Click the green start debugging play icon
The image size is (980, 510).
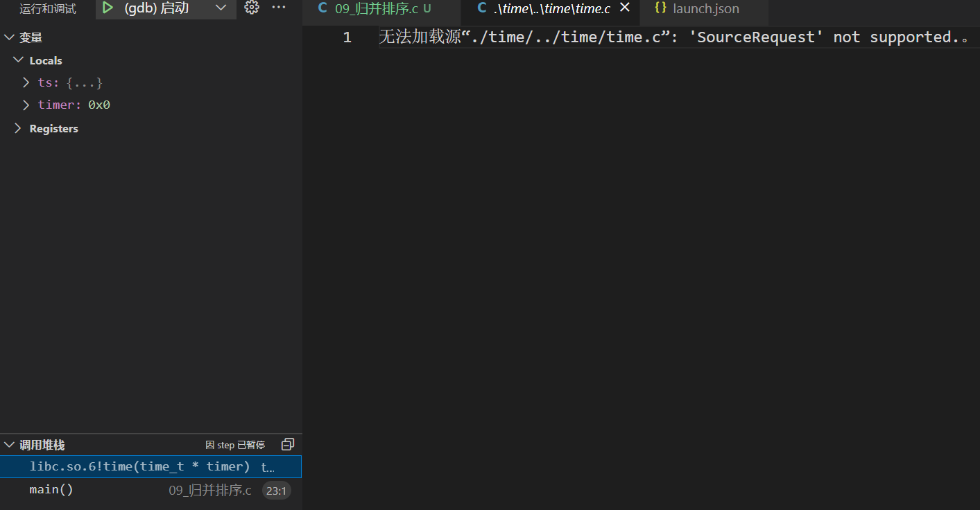point(108,8)
